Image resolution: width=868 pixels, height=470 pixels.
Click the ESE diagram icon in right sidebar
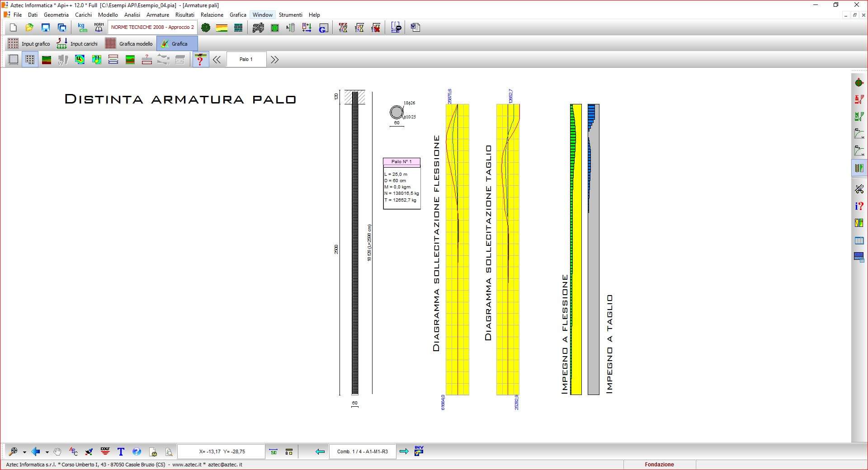[859, 117]
